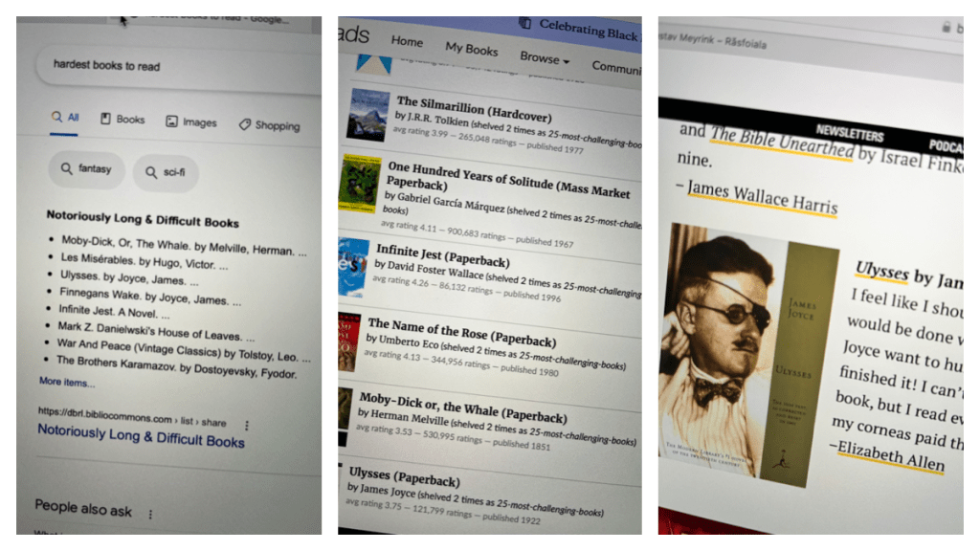Select the All search results tab
980x551 pixels.
click(67, 118)
